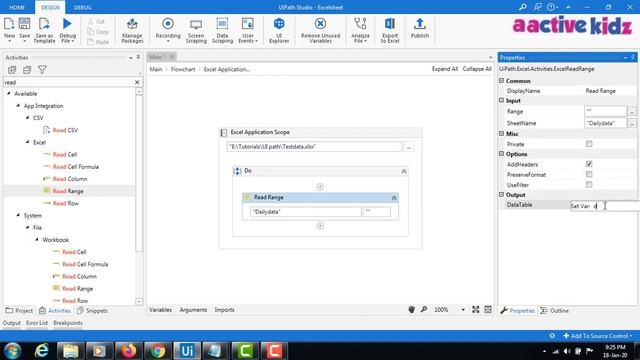The width and height of the screenshot is (640, 360).
Task: Enable PreserveFormat checkbox
Action: pyautogui.click(x=589, y=174)
